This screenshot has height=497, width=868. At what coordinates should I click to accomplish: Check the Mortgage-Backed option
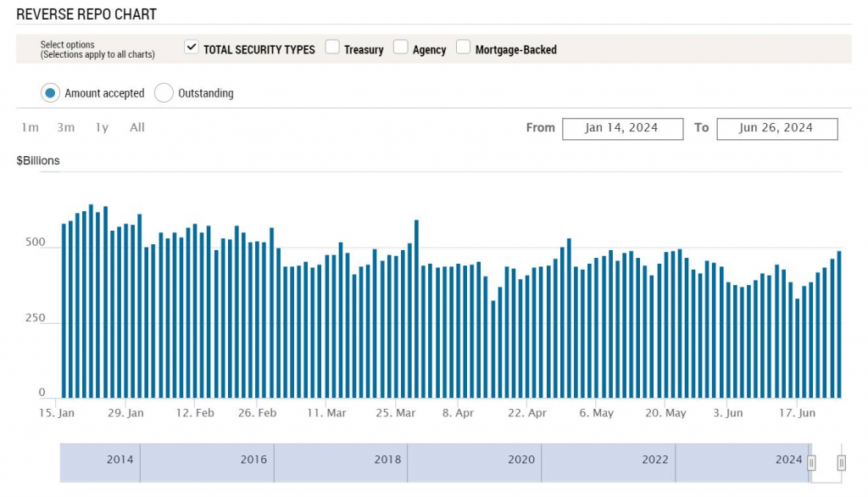(x=463, y=47)
